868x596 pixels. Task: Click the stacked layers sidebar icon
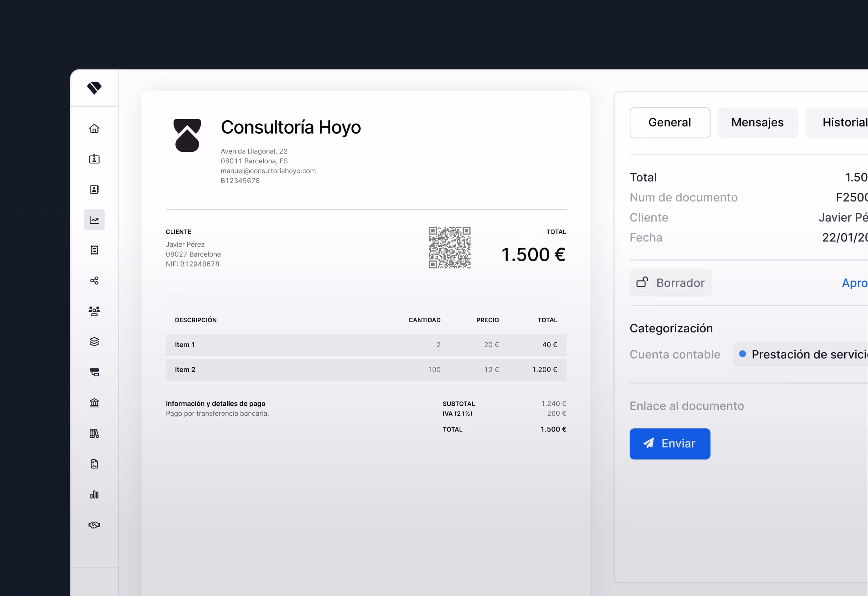coord(94,342)
